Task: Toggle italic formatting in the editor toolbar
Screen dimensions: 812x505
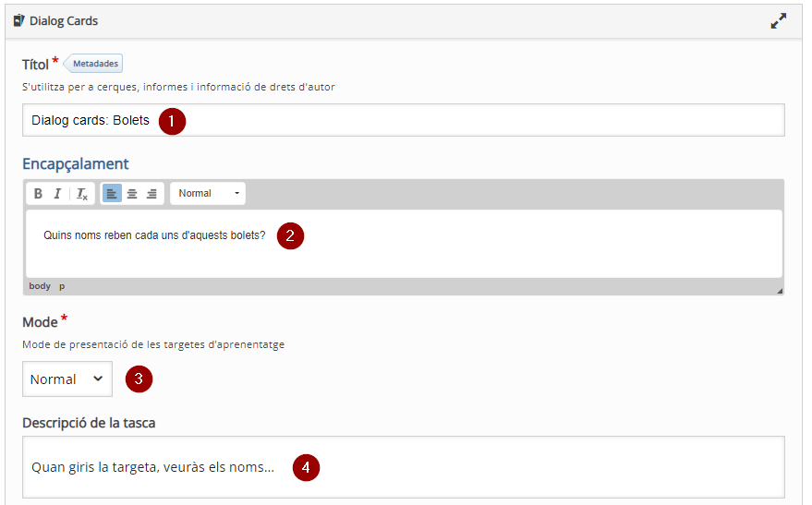Action: click(57, 194)
